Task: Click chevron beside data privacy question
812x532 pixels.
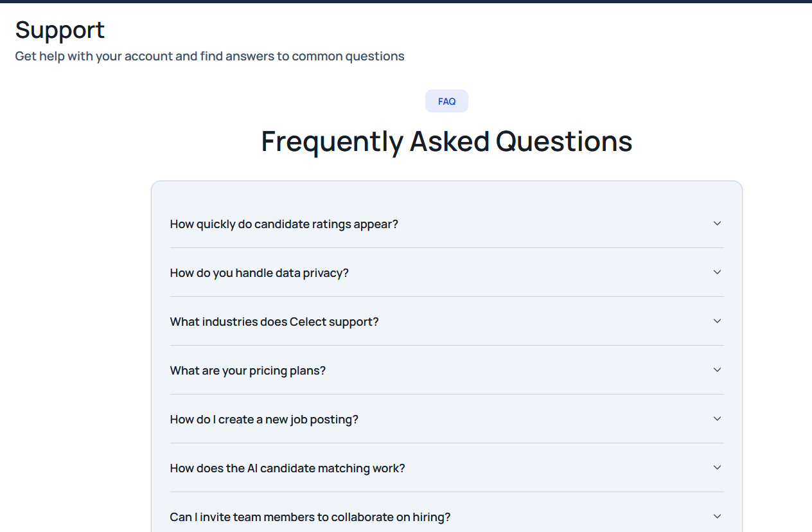Action: click(717, 272)
